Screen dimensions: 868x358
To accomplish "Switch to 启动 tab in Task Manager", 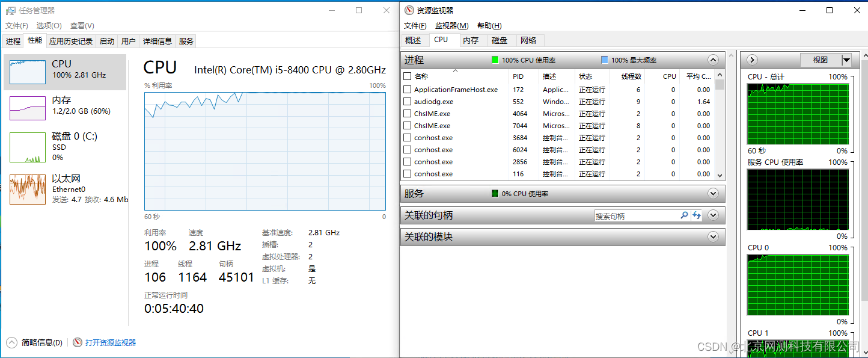I will (106, 42).
